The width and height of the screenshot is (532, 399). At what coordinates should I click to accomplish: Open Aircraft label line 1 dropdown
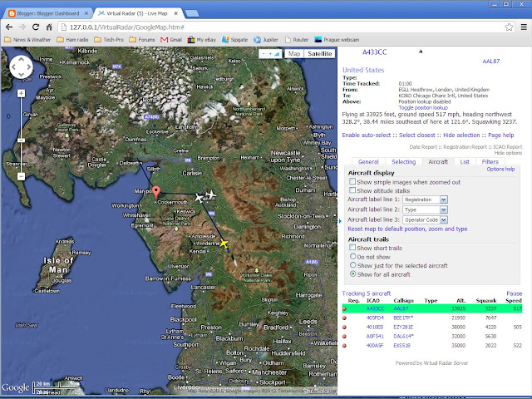(425, 199)
